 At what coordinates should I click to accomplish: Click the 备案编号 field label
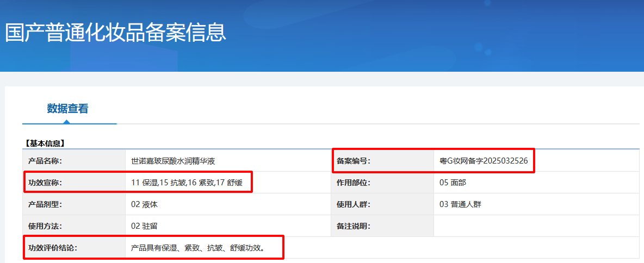pos(354,161)
